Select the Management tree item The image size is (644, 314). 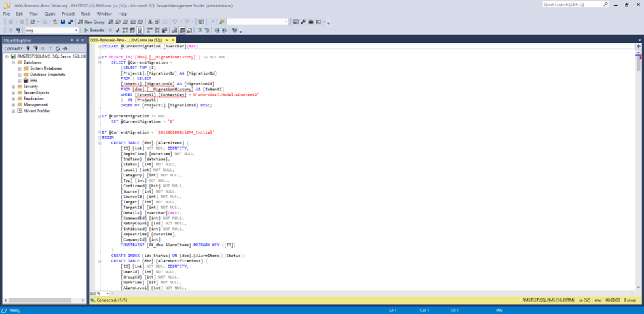[x=35, y=104]
